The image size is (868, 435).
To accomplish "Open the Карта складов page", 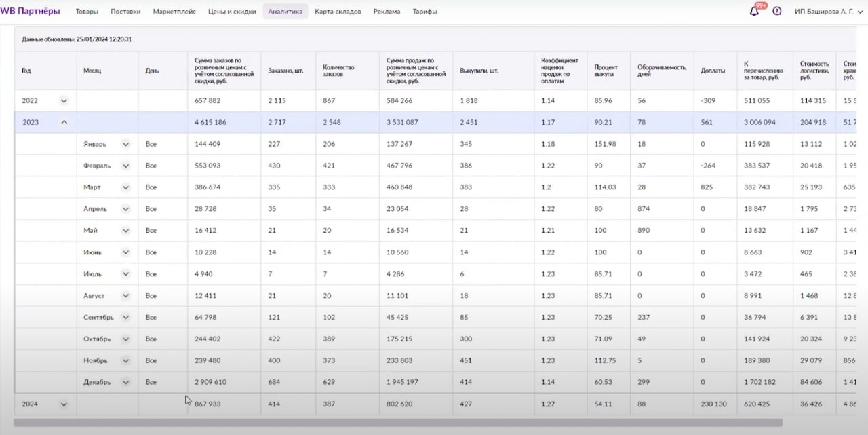I will pyautogui.click(x=338, y=12).
